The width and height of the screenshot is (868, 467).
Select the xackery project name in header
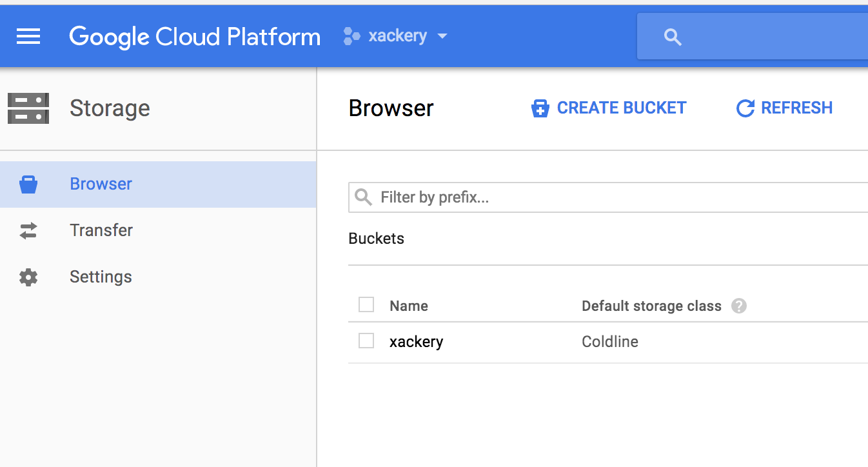(x=397, y=35)
